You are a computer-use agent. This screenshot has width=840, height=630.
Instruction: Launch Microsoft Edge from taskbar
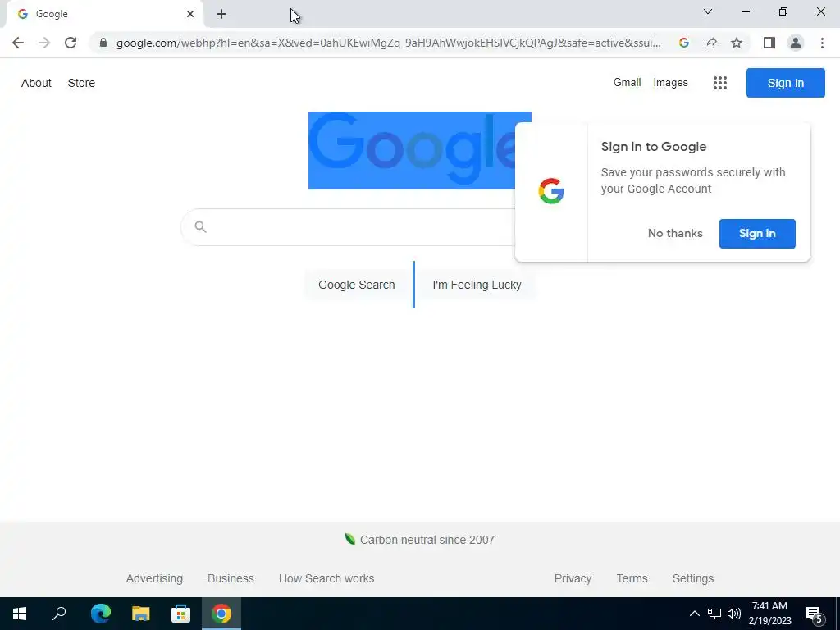tap(100, 614)
